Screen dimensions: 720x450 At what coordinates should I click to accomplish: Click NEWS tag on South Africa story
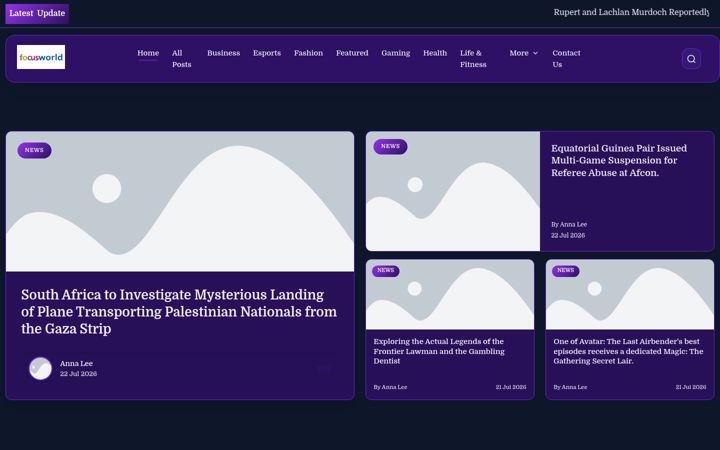coord(34,150)
